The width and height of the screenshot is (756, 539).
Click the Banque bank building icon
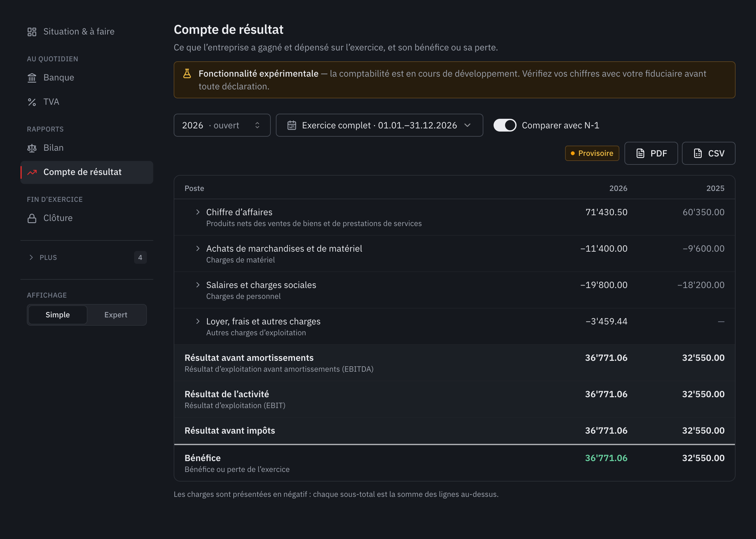pos(32,78)
